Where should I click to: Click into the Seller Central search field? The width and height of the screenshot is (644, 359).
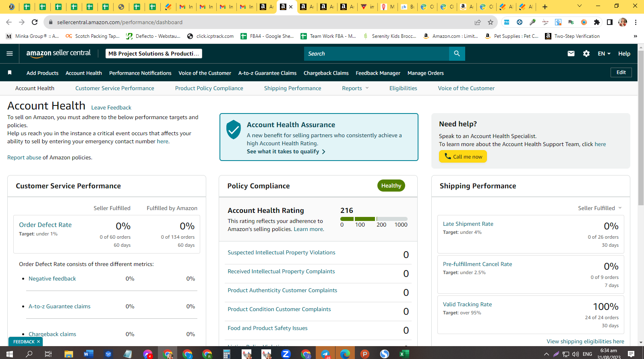pyautogui.click(x=377, y=54)
